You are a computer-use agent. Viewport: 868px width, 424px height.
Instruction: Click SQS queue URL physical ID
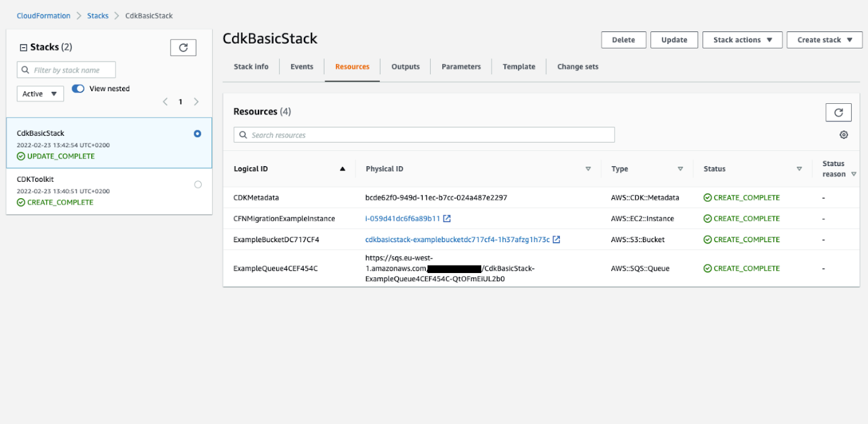pos(450,269)
